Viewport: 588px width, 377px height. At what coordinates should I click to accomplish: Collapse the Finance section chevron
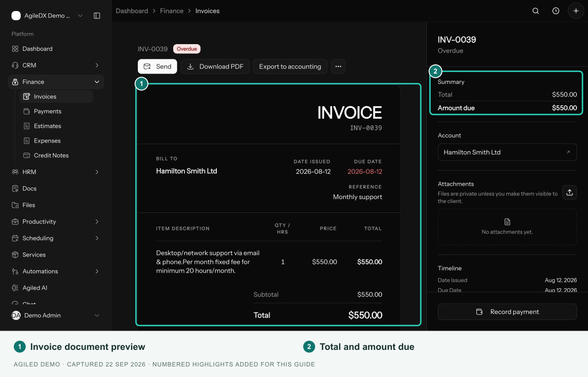pos(97,82)
